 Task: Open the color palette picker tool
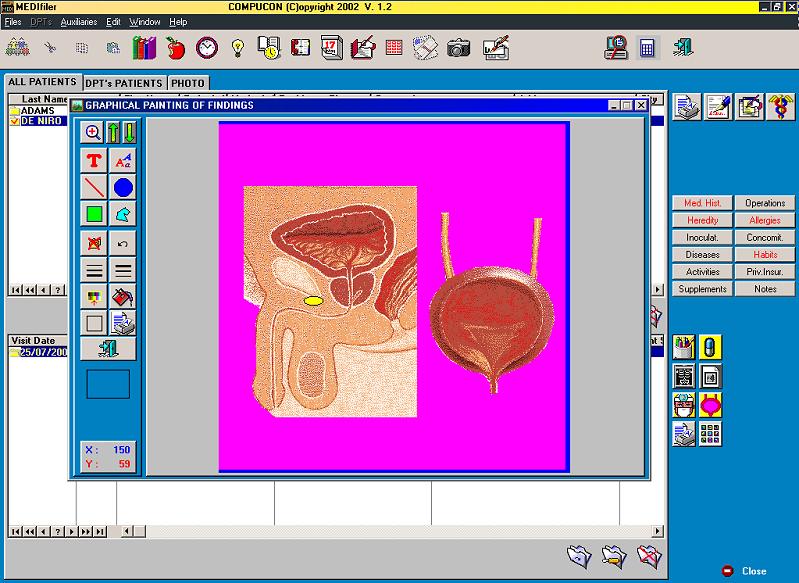[94, 296]
